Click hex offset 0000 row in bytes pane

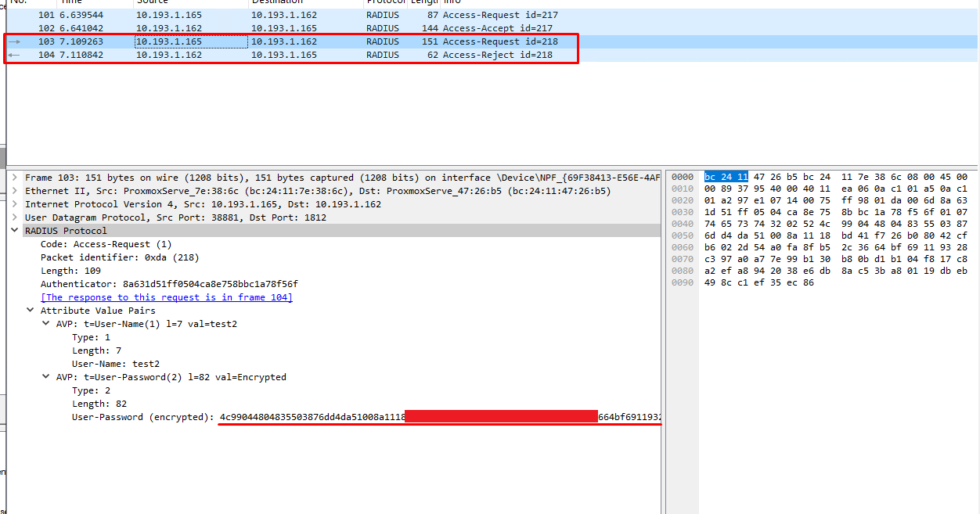tap(683, 177)
